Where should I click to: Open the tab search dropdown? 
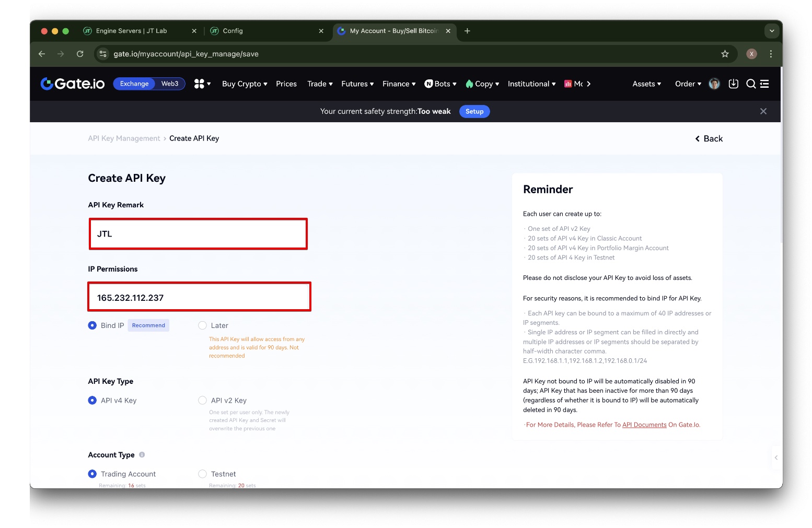tap(772, 31)
